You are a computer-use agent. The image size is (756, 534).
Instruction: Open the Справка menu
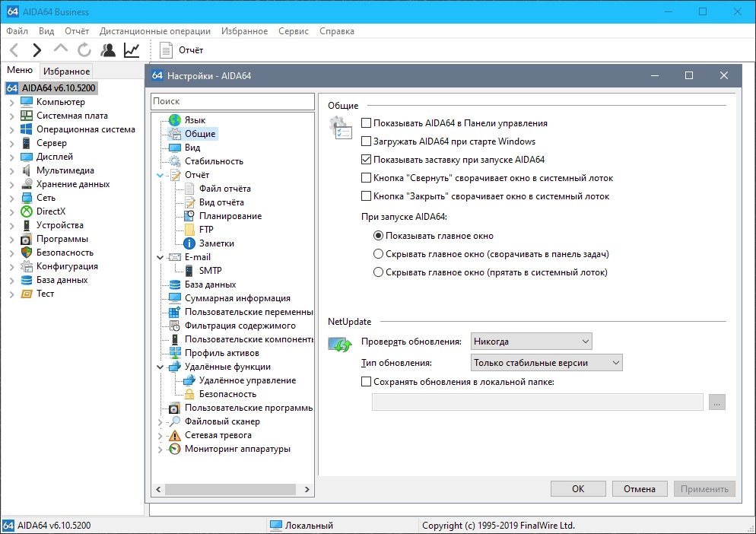pyautogui.click(x=336, y=31)
